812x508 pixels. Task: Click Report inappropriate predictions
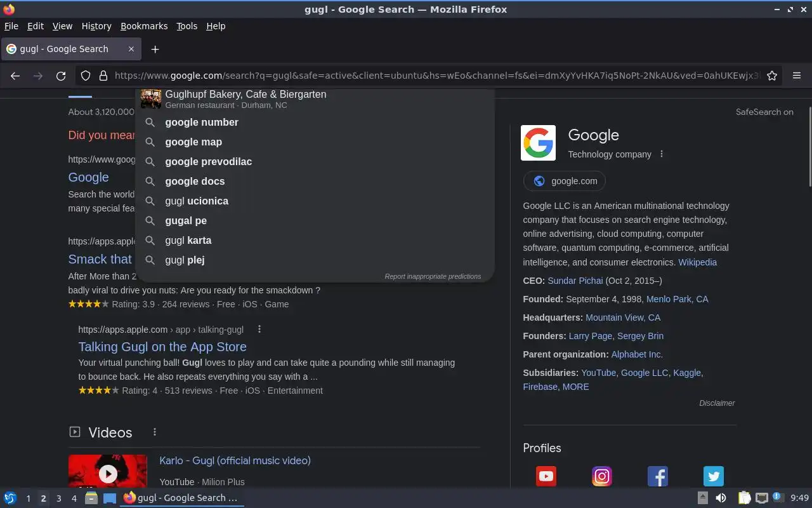pos(433,276)
